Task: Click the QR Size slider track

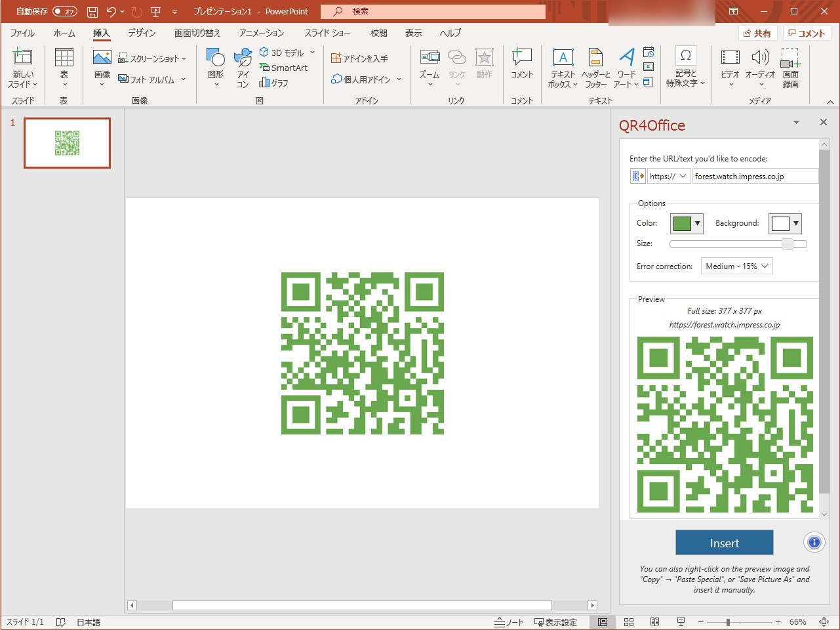Action: coord(728,243)
